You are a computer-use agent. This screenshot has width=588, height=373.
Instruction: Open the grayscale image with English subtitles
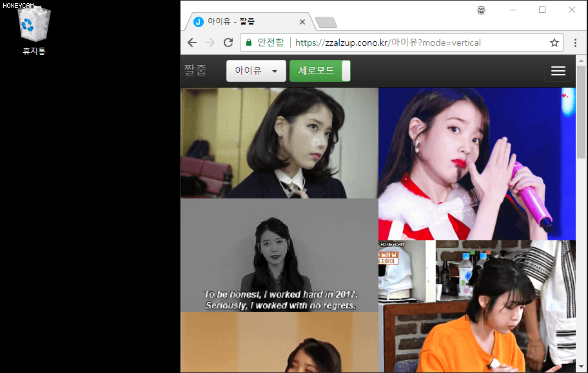pyautogui.click(x=279, y=255)
